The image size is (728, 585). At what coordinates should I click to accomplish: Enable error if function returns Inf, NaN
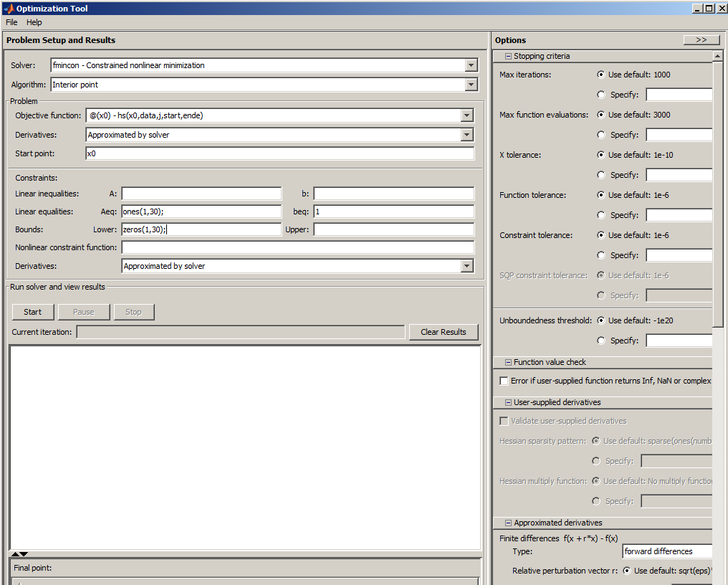(x=504, y=381)
